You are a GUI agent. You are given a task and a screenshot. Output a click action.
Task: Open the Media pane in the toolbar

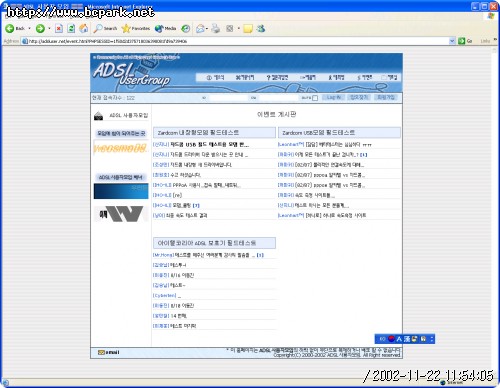[165, 29]
